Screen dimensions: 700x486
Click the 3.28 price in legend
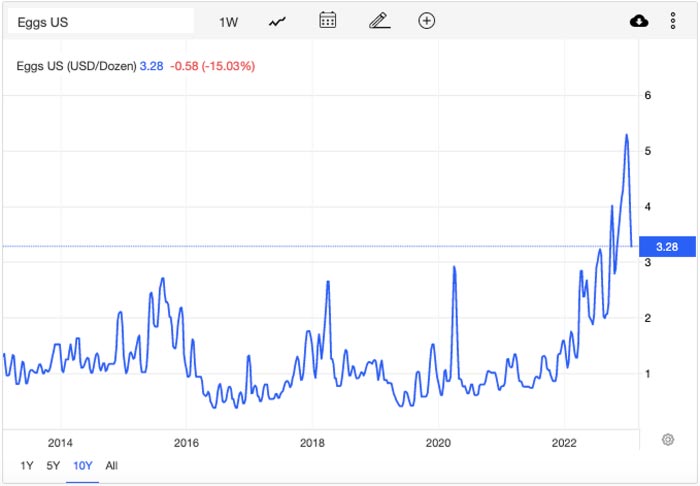[151, 66]
